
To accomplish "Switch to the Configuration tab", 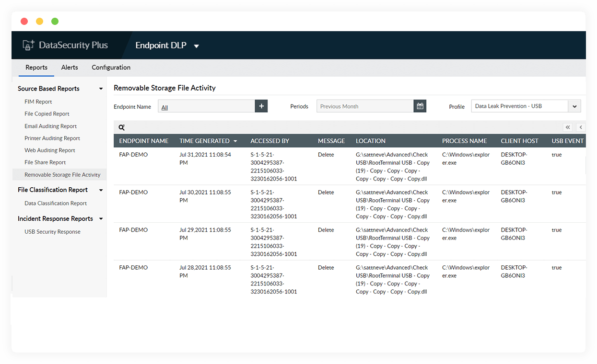I will tap(111, 68).
